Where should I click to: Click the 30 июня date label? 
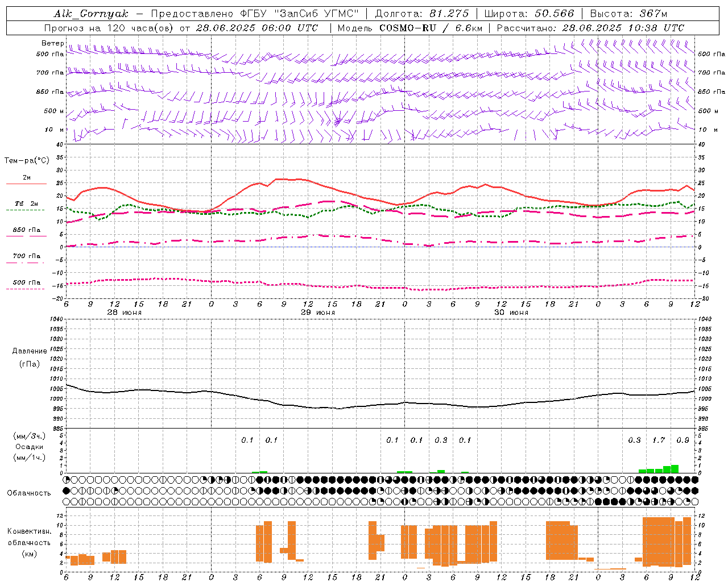click(x=511, y=313)
